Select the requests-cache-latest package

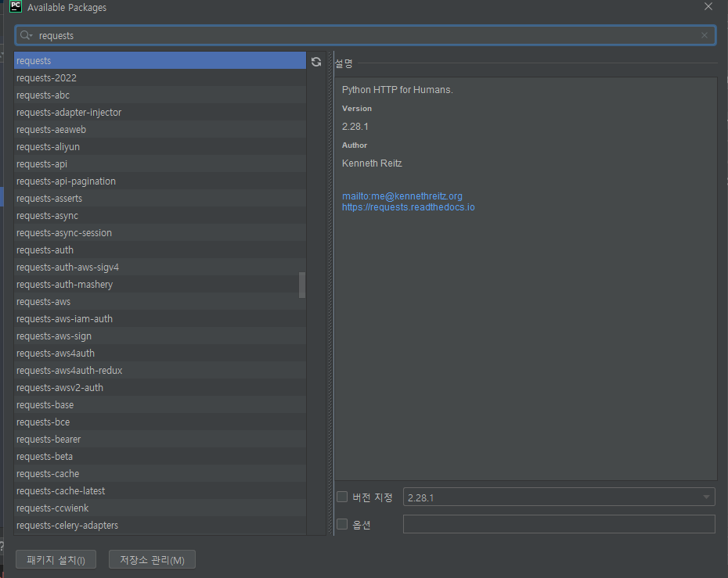tap(160, 490)
